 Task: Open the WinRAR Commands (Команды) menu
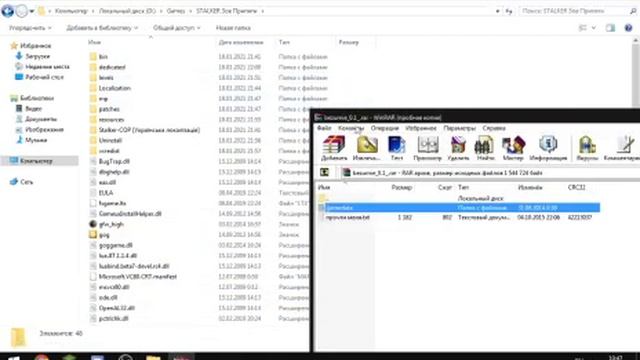(351, 128)
